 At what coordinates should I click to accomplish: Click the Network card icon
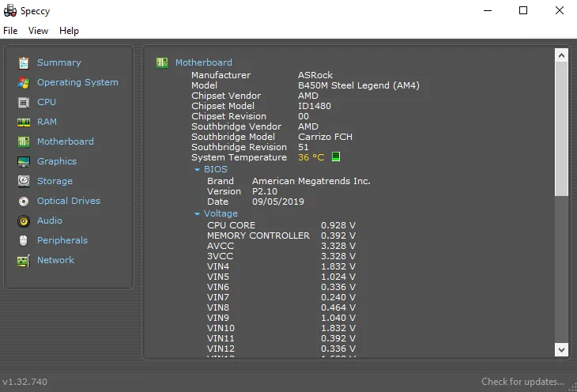(24, 261)
